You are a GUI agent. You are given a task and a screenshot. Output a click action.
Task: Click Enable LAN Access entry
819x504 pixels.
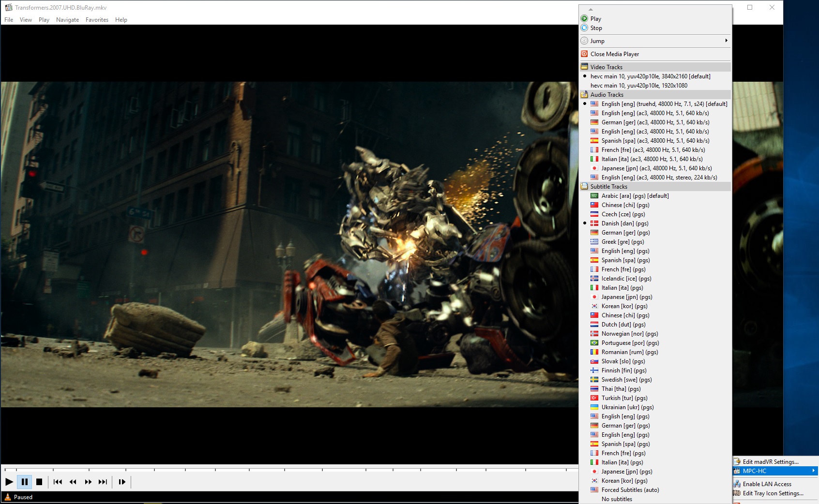pos(775,484)
